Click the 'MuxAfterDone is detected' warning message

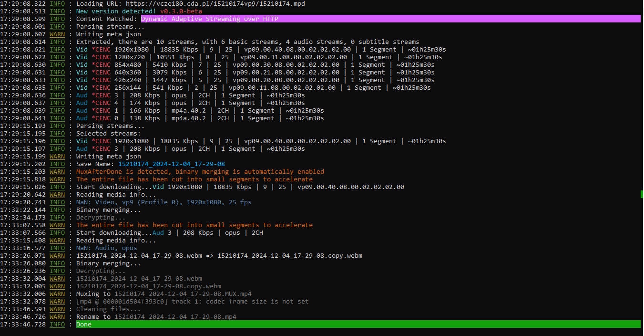click(x=200, y=172)
